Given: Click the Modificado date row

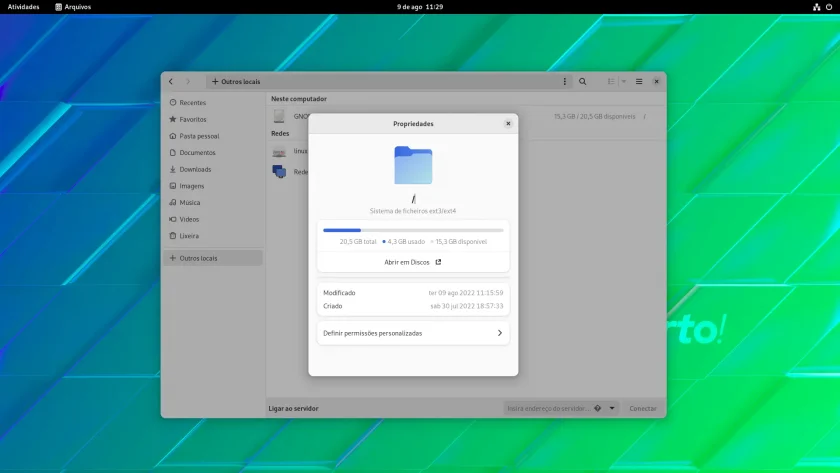Looking at the screenshot, I should [x=413, y=292].
